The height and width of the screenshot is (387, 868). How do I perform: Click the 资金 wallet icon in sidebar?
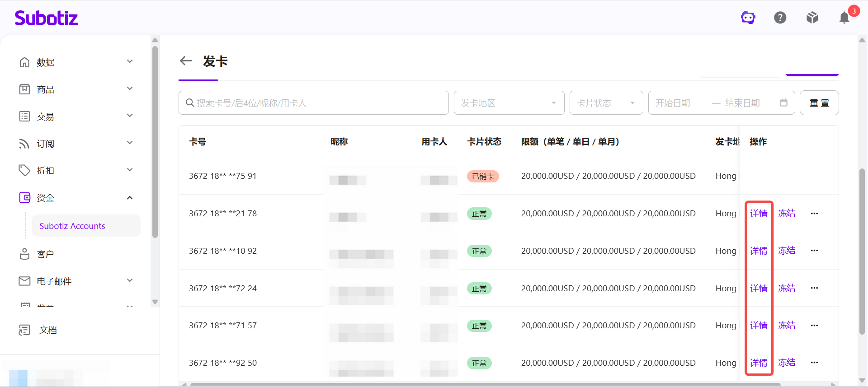pyautogui.click(x=24, y=198)
